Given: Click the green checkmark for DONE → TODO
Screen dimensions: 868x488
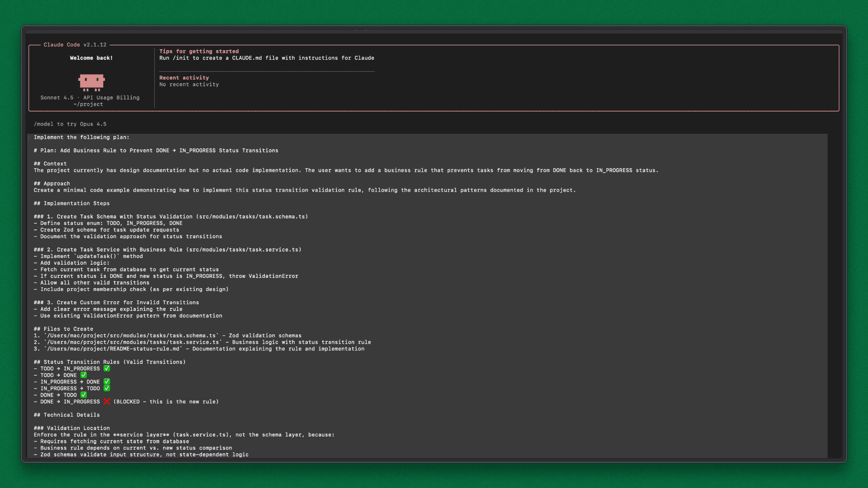Looking at the screenshot, I should pyautogui.click(x=84, y=395).
